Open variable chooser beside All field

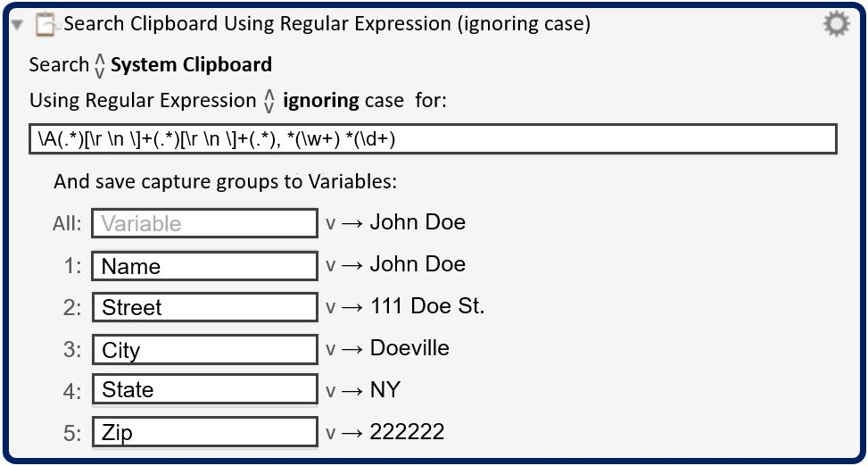330,224
